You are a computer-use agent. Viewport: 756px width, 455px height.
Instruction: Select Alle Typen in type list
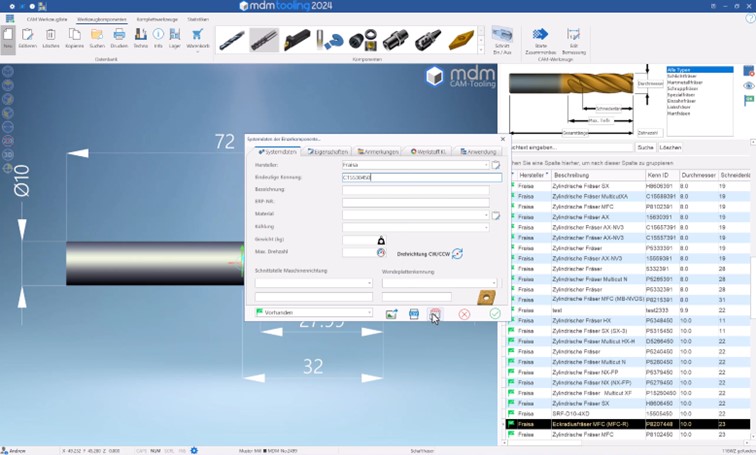coord(700,70)
